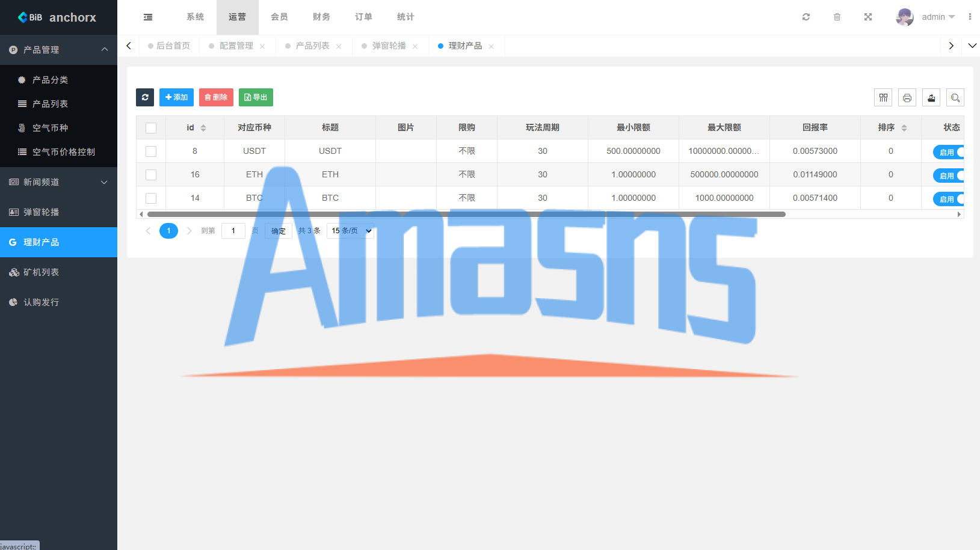Open search with the magnifier icon
The height and width of the screenshot is (550, 980).
tap(955, 97)
